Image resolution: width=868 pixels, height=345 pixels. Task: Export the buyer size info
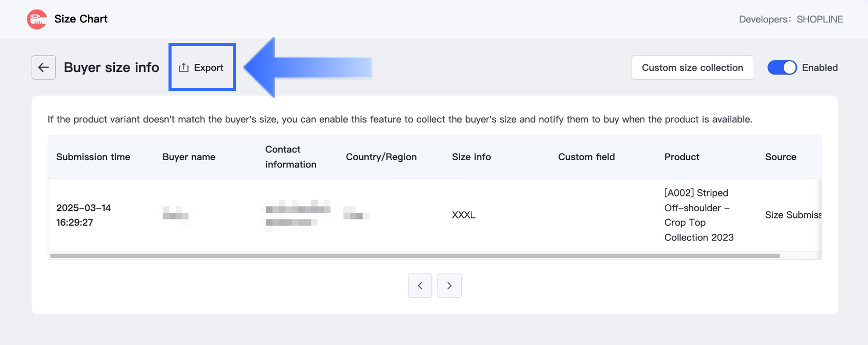point(202,67)
